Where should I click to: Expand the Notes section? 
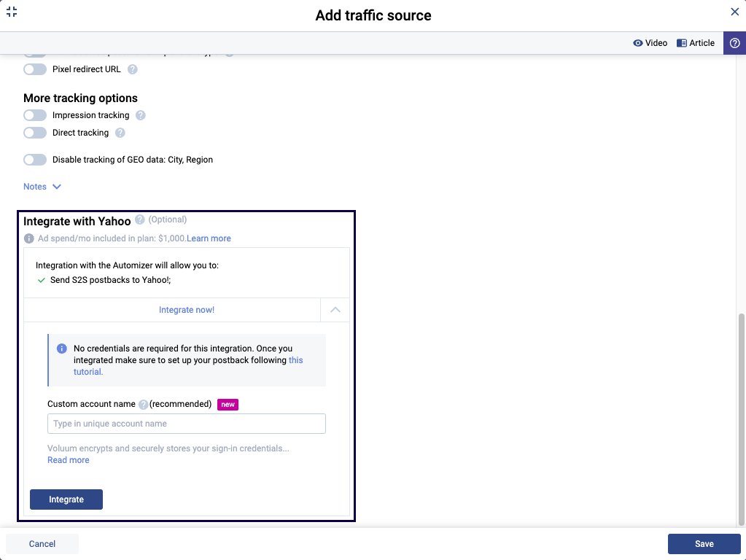point(42,187)
